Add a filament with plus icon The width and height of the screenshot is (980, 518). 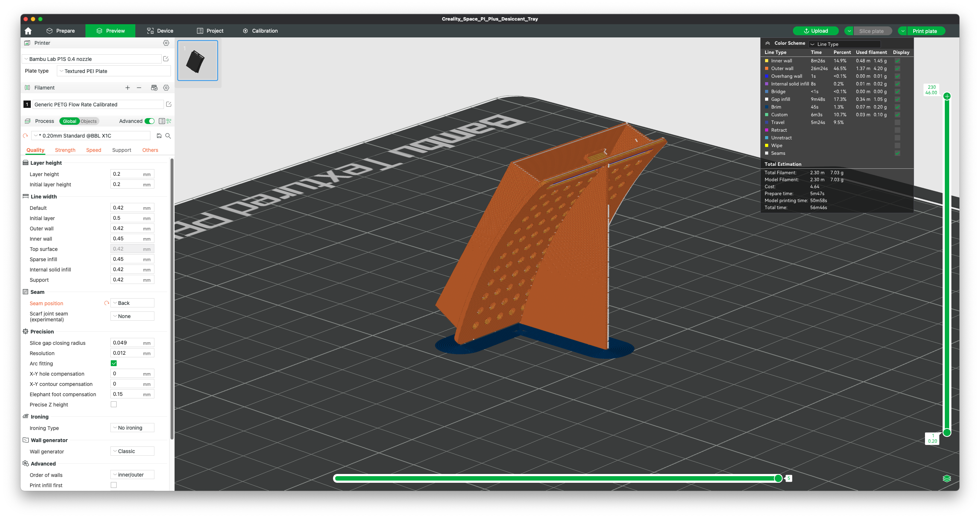pyautogui.click(x=127, y=88)
